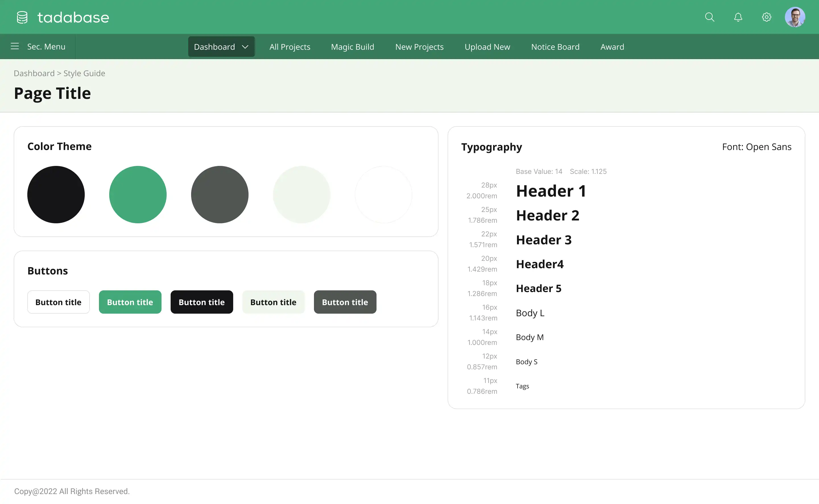The height and width of the screenshot is (504, 819).
Task: Click the Typography heading
Action: tap(491, 147)
